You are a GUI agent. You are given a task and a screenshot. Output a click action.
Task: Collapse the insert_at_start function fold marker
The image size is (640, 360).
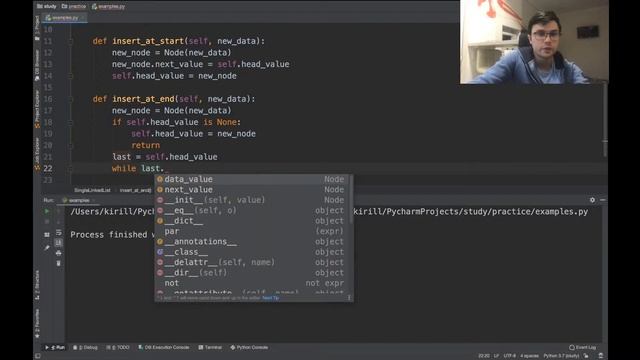[71, 41]
